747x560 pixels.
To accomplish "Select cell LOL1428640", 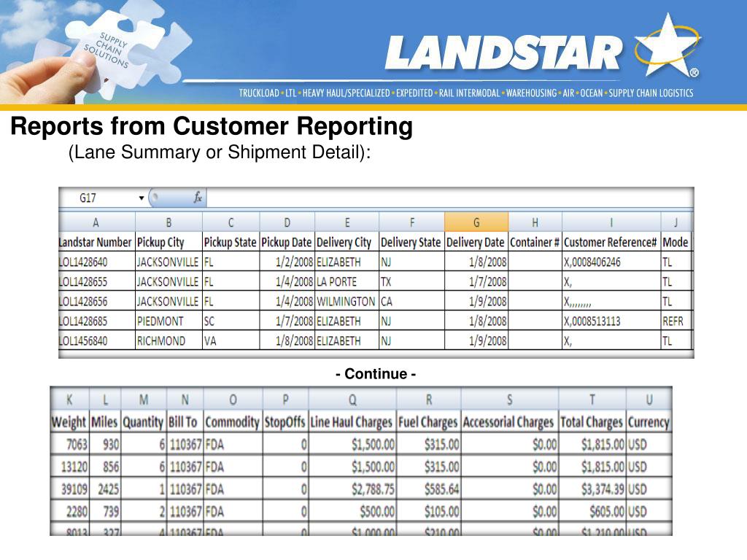I will (97, 262).
